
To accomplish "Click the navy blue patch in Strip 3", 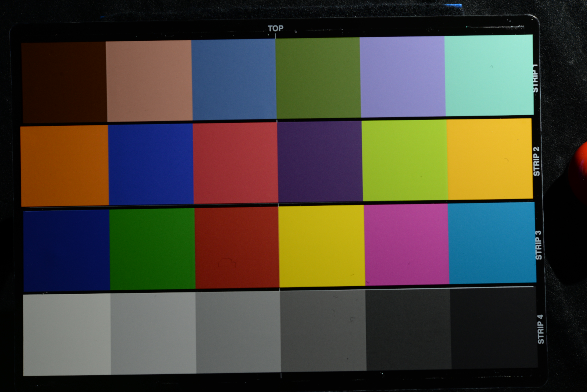I will [x=66, y=250].
